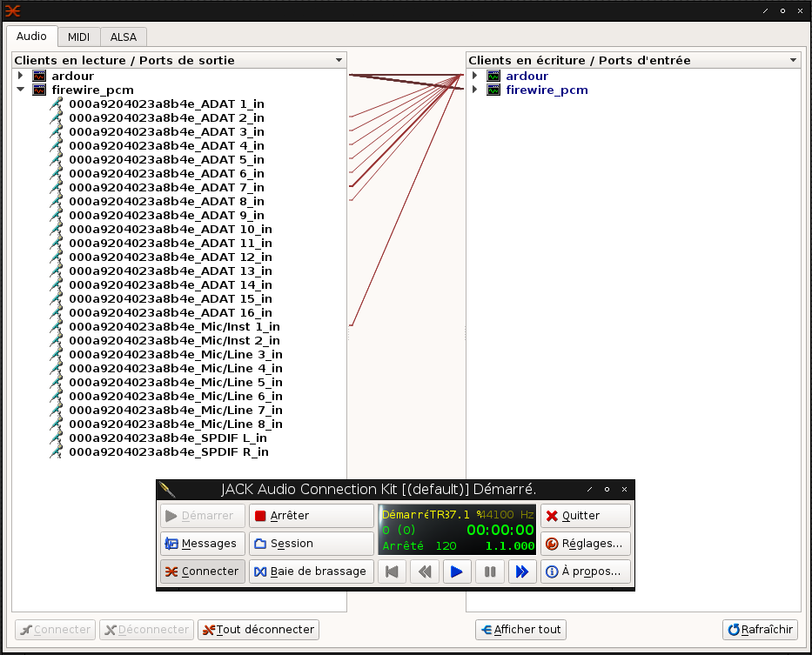Select port SPDIF R_in
This screenshot has height=655, width=812.
[x=169, y=452]
